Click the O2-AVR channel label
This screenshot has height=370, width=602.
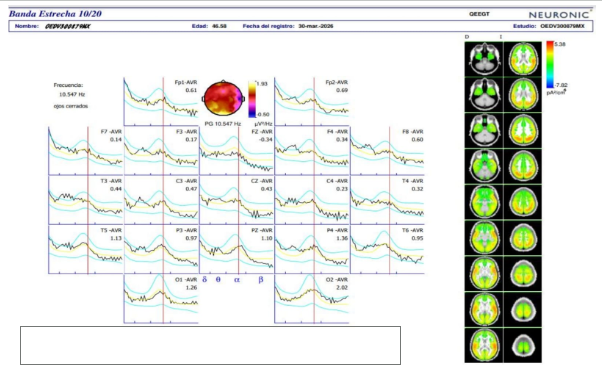click(x=337, y=280)
